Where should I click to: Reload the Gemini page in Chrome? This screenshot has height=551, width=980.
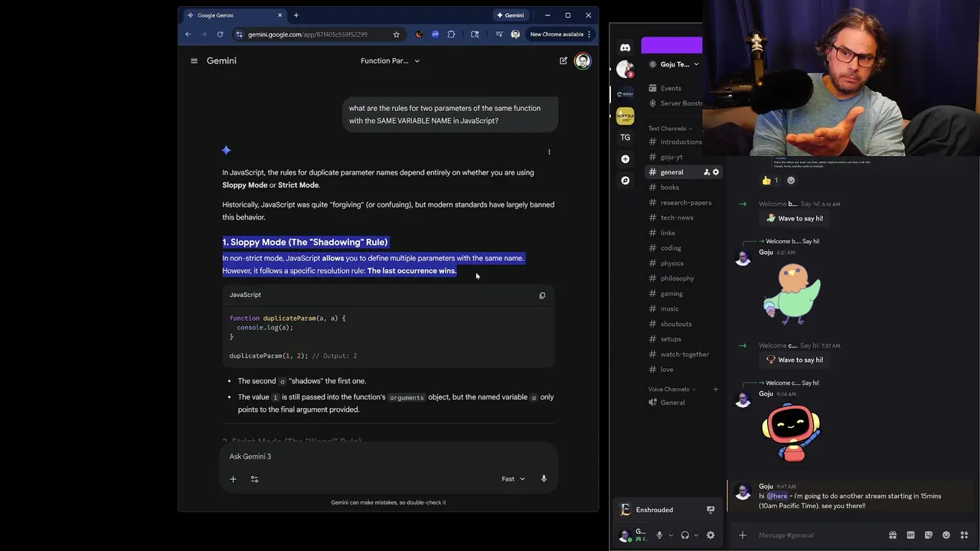point(220,34)
